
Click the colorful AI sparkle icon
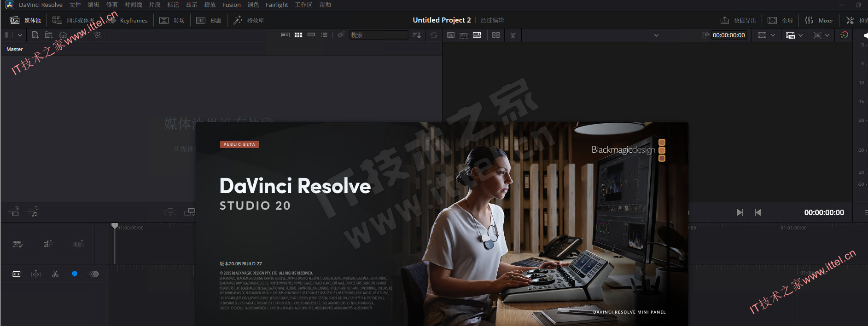click(x=844, y=35)
